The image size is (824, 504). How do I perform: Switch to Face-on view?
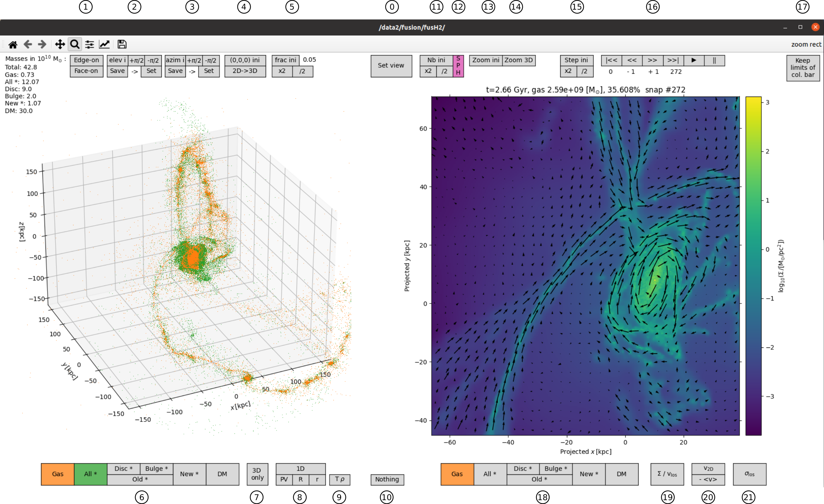point(87,71)
